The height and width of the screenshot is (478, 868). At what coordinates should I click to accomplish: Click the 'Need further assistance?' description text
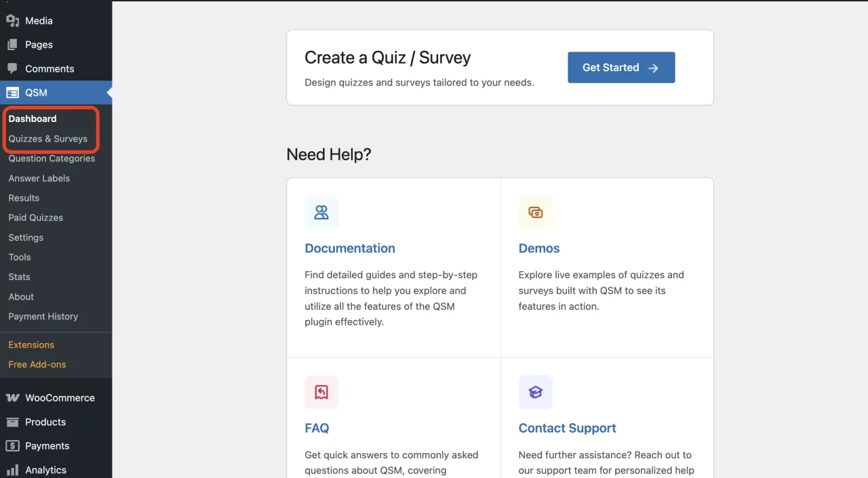click(606, 463)
